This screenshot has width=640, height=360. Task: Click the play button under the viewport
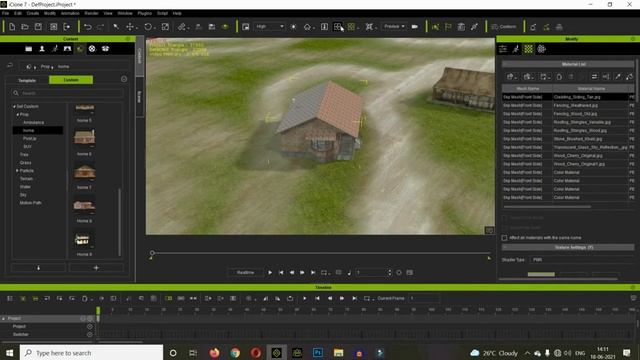[x=270, y=272]
